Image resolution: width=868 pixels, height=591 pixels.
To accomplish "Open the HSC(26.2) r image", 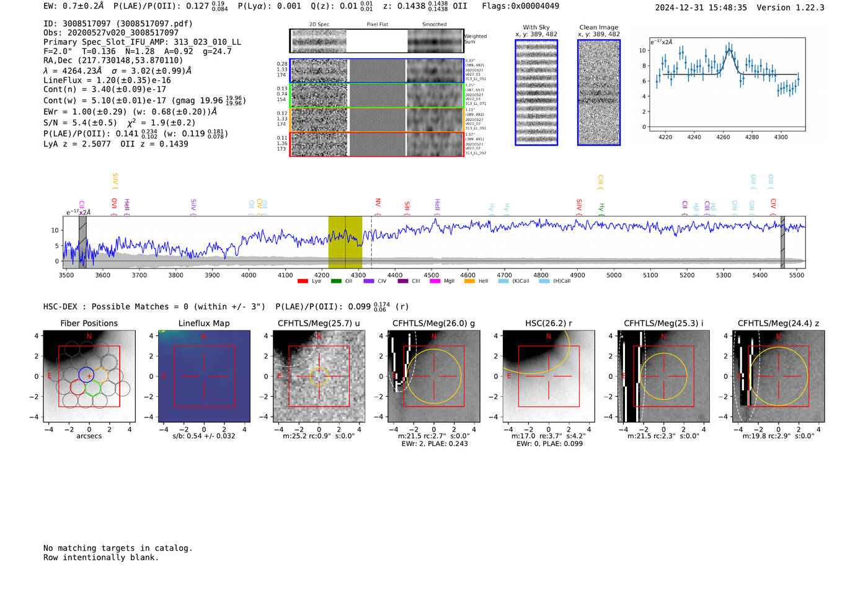I will coord(549,376).
